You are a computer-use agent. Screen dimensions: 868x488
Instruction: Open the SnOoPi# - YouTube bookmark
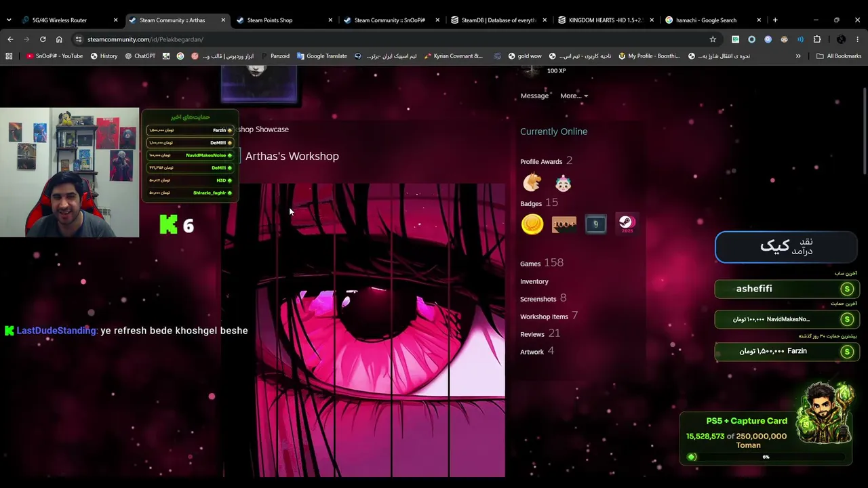(54, 56)
